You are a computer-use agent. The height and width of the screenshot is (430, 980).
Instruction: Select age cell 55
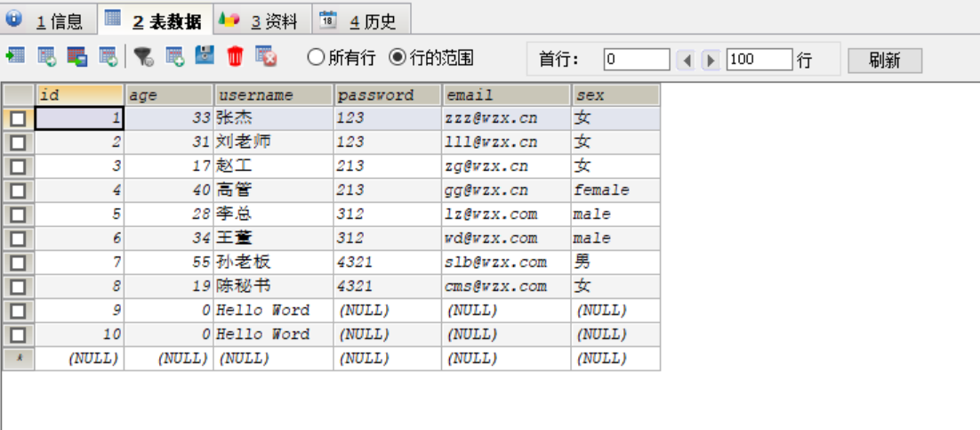169,263
